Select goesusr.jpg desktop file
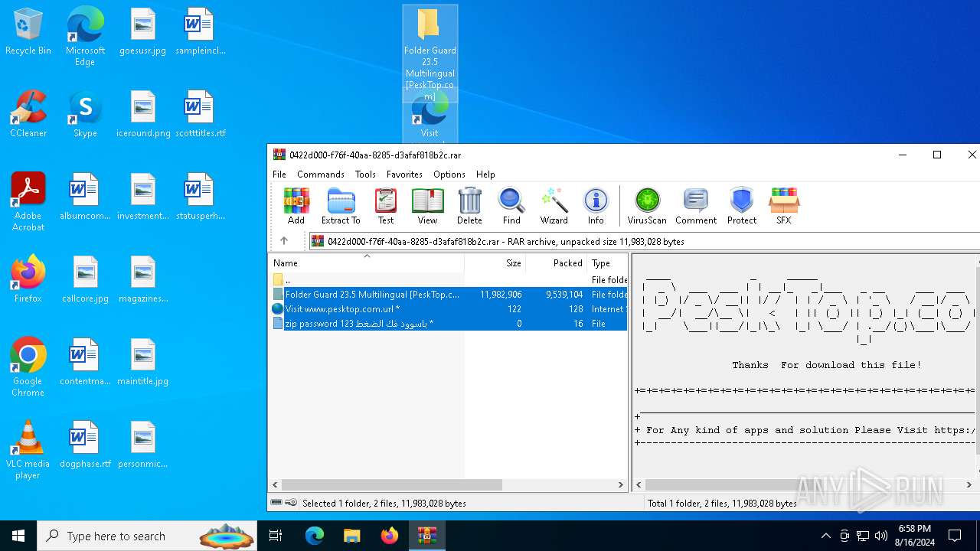The width and height of the screenshot is (980, 551). pyautogui.click(x=142, y=32)
